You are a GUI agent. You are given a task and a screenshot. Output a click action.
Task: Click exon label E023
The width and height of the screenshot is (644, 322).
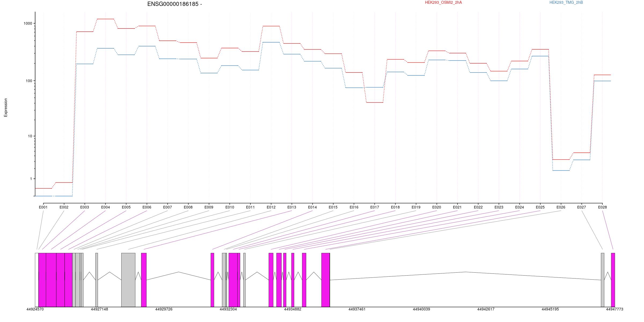499,207
